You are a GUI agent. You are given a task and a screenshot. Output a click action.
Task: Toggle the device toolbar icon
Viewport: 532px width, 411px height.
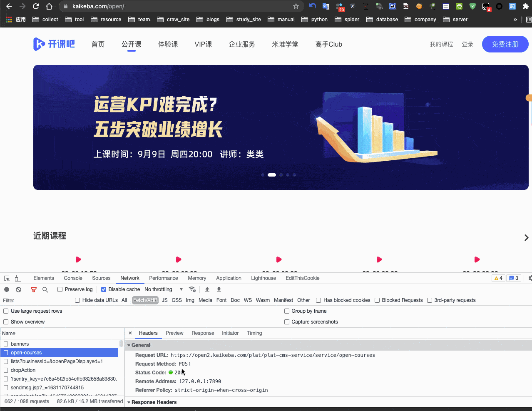(x=18, y=278)
